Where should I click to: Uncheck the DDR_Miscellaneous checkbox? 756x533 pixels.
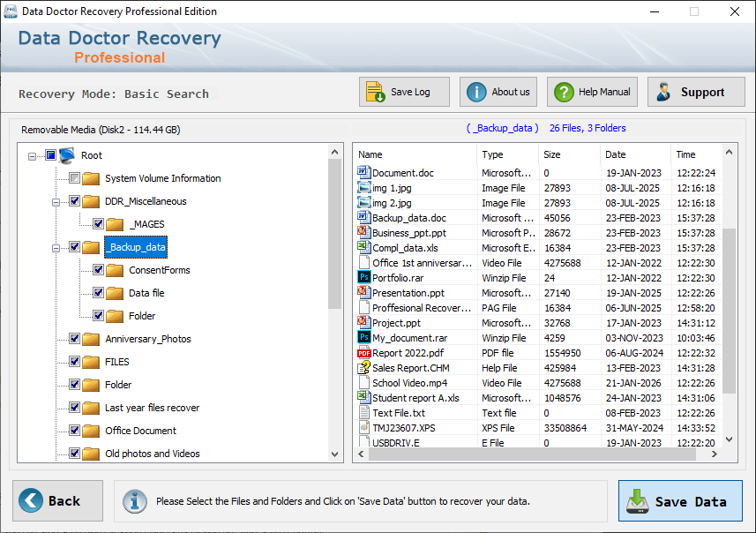(x=74, y=200)
